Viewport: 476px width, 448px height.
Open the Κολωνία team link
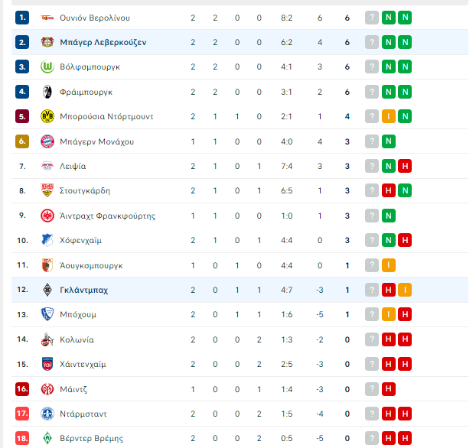point(77,339)
